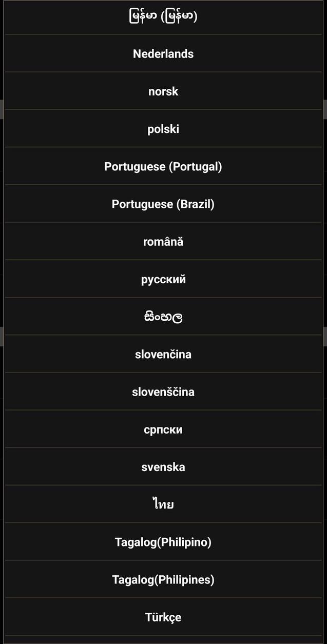Select norsk as the language
327x644 pixels.
tap(163, 91)
